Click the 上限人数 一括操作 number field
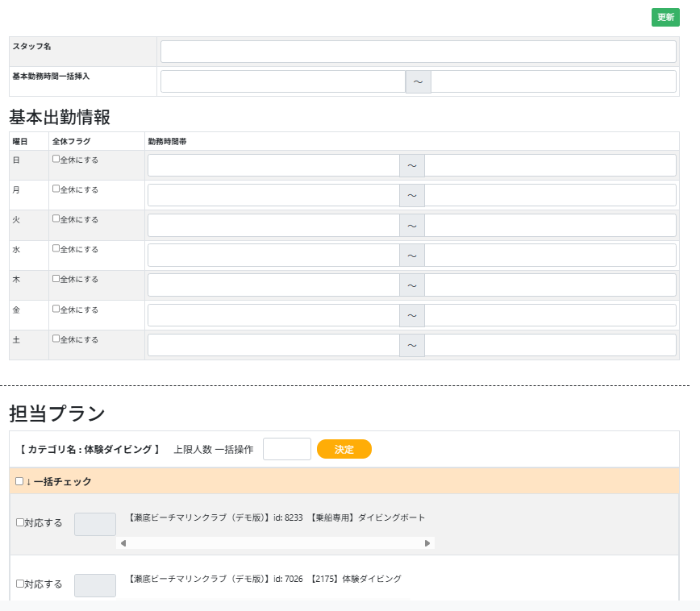The image size is (700, 611). (x=287, y=449)
